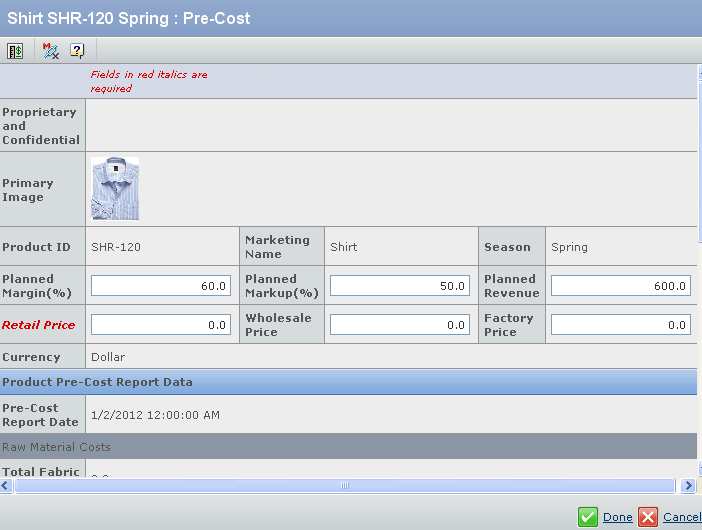Screen dimensions: 702x530
Task: Click the Cancel link
Action: (x=681, y=517)
